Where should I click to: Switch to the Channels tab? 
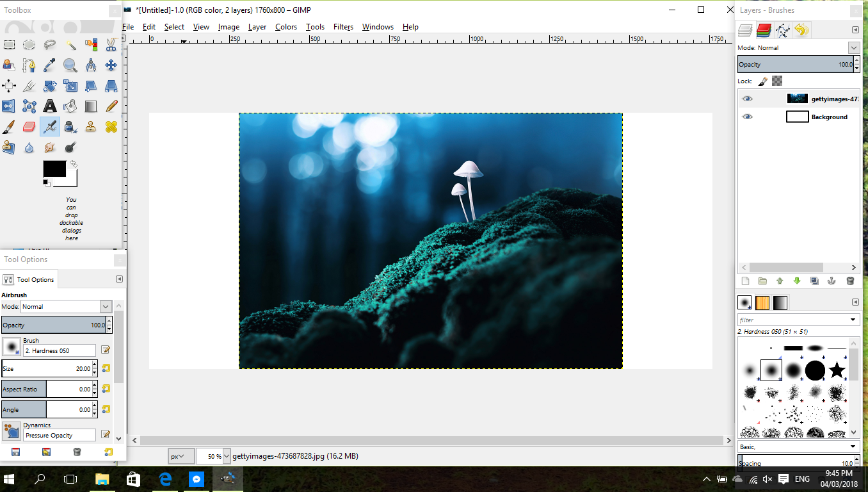click(764, 29)
